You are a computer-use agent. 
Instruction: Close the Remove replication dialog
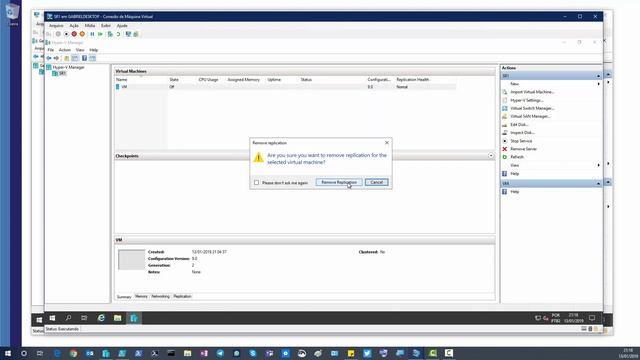(x=387, y=143)
